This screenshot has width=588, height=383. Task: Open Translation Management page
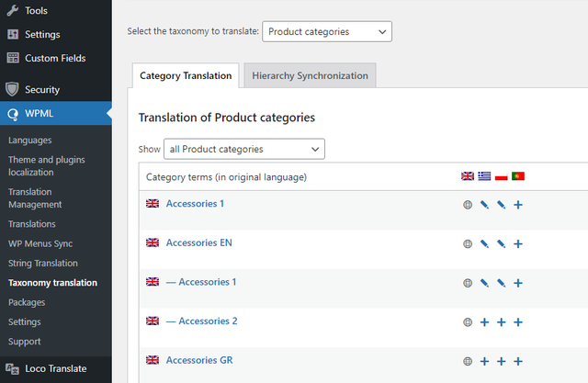pos(35,198)
